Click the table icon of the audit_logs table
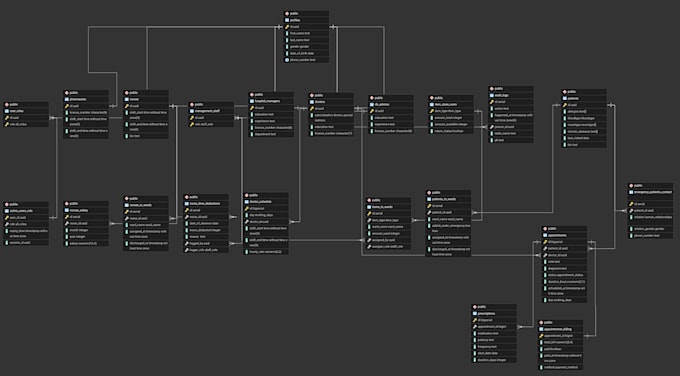Viewport: 680px width, 376px height. click(492, 95)
